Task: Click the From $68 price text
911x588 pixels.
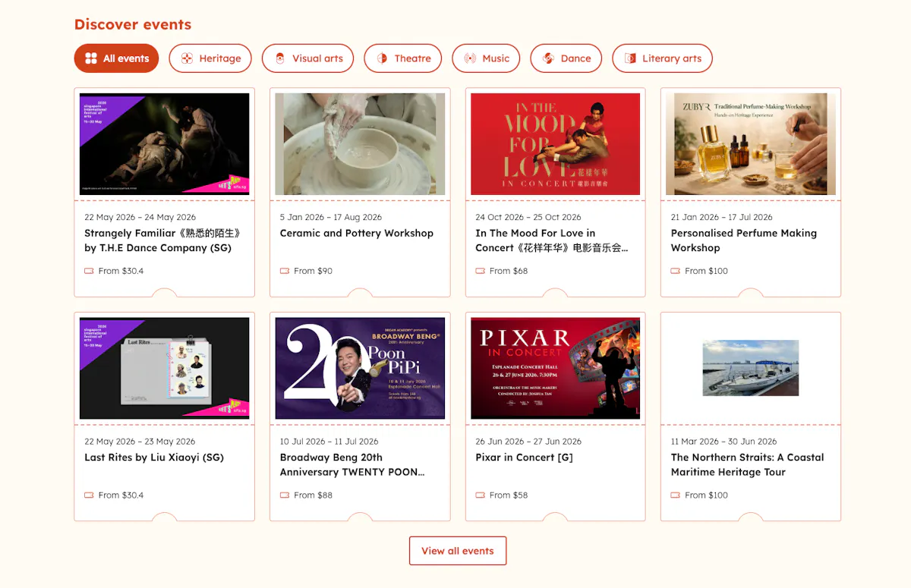Action: [509, 271]
